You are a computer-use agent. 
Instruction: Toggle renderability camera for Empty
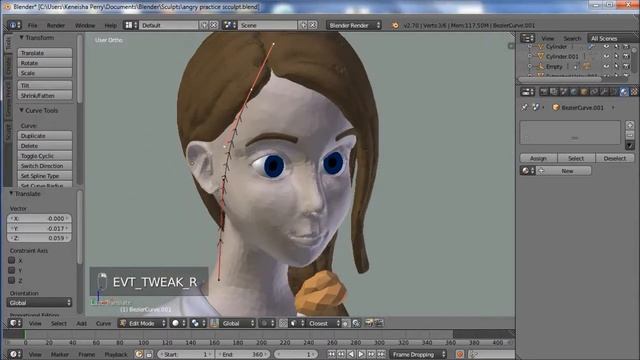626,66
